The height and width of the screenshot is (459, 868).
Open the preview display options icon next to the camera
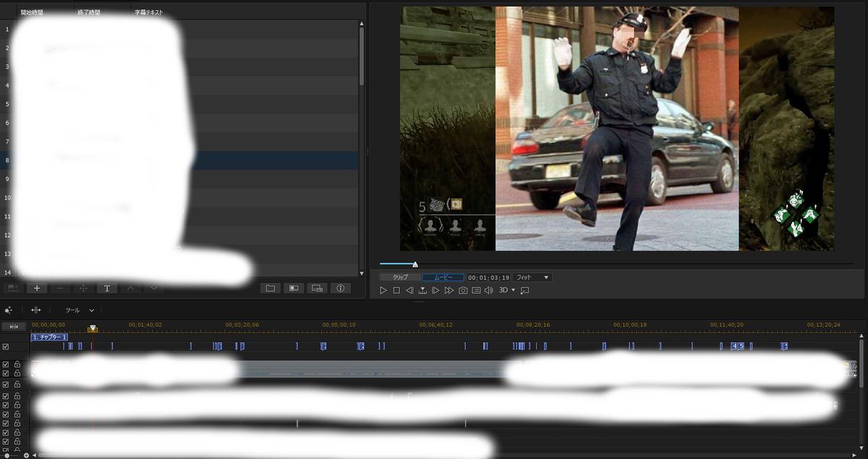pos(476,290)
